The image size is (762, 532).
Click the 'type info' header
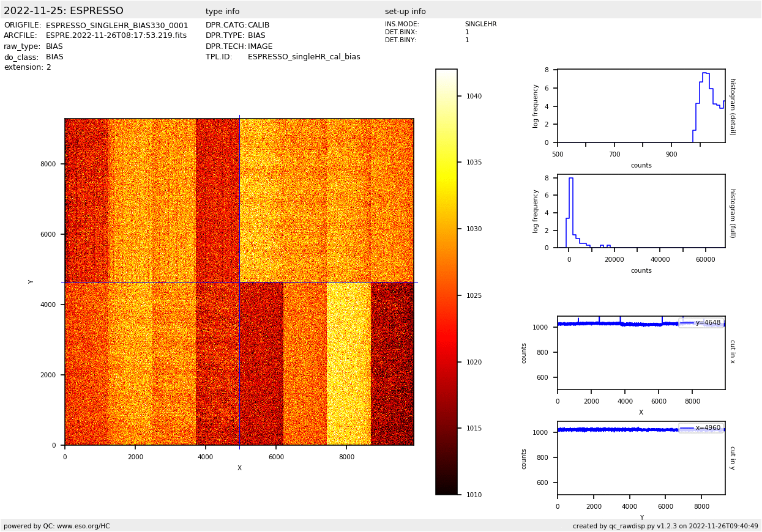pos(222,12)
